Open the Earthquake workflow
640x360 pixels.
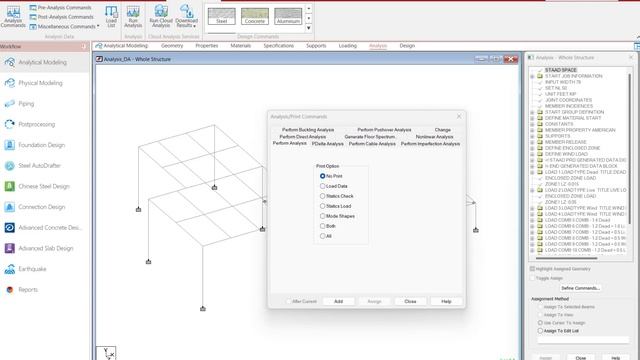point(32,269)
